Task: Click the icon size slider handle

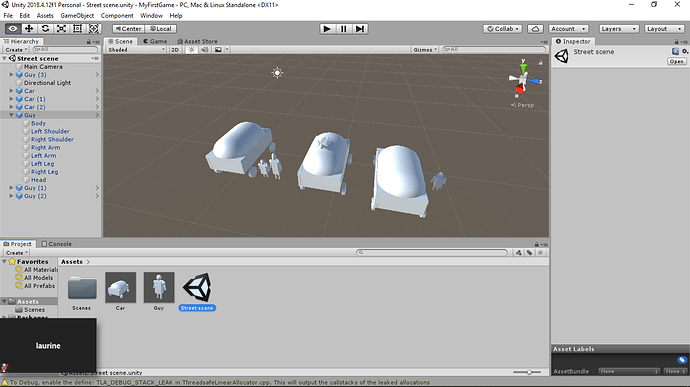Action: [529, 372]
